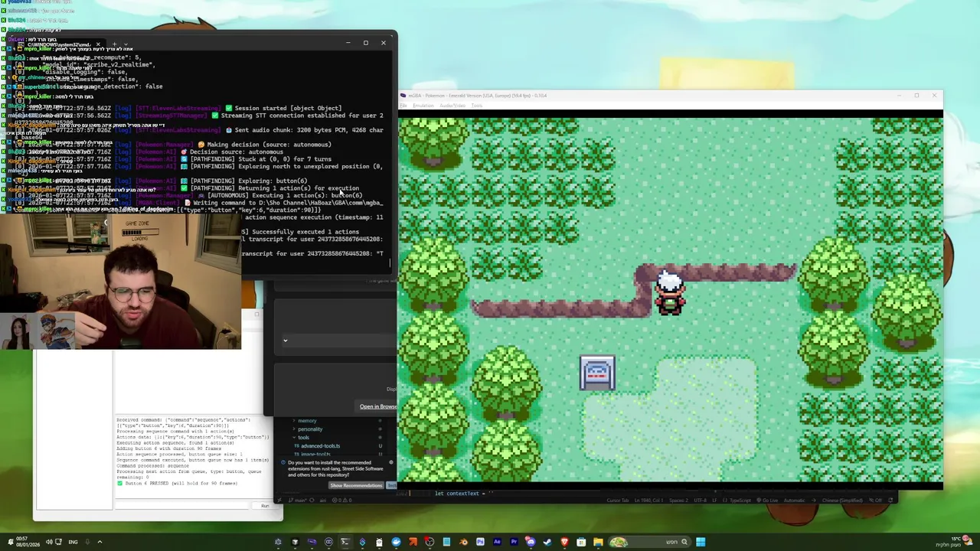Click Ln 1940, Col 1 in status bar
The height and width of the screenshot is (551, 980).
(x=648, y=500)
